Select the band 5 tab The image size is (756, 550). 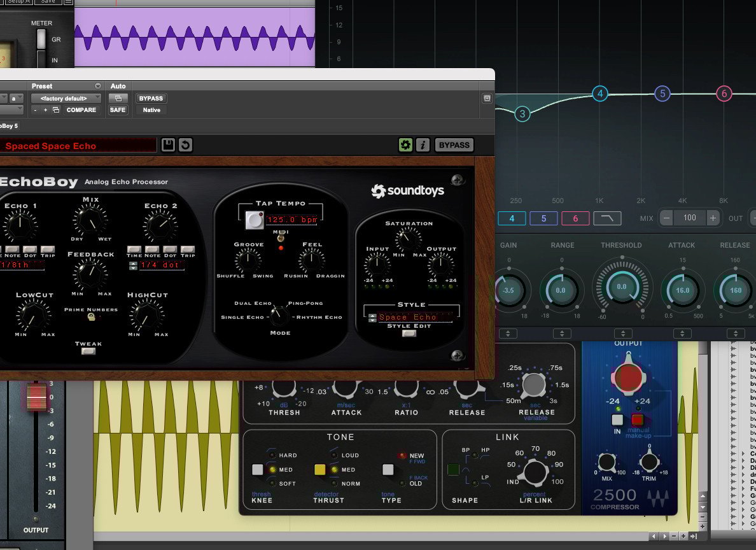(543, 218)
